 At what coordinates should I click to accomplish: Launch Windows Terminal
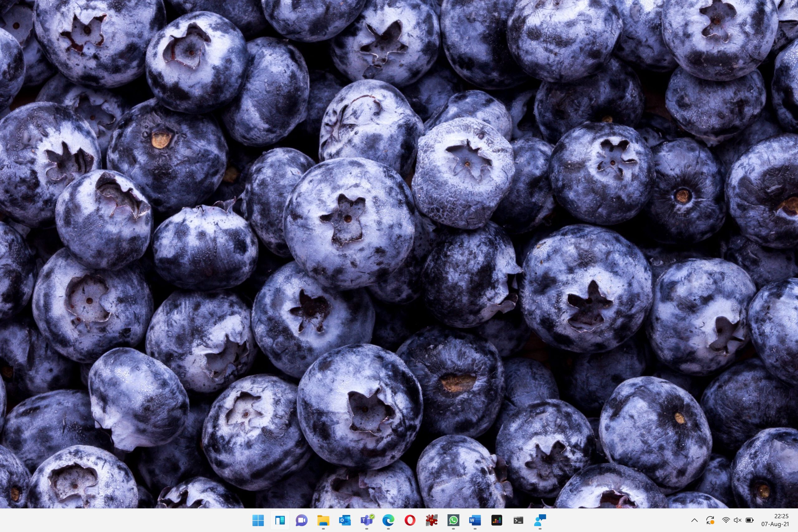tap(518, 520)
